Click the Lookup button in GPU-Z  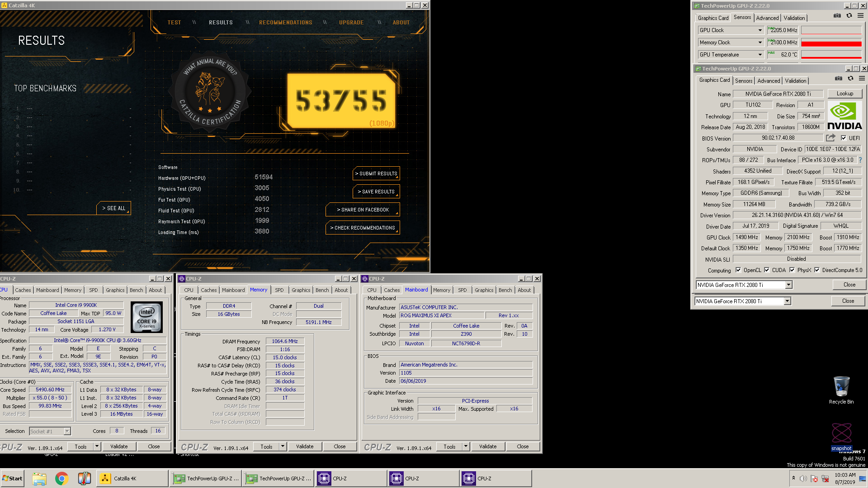(844, 94)
